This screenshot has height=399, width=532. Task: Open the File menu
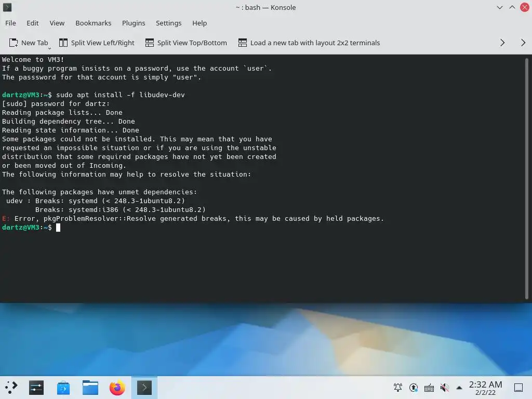(x=10, y=23)
